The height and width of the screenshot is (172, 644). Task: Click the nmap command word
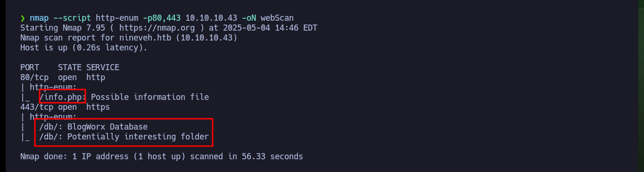tap(39, 18)
